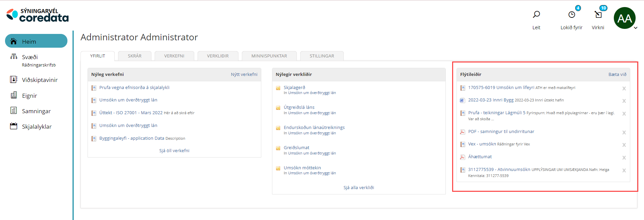The image size is (644, 220).
Task: Open the recently completed clock icon
Action: click(x=572, y=14)
